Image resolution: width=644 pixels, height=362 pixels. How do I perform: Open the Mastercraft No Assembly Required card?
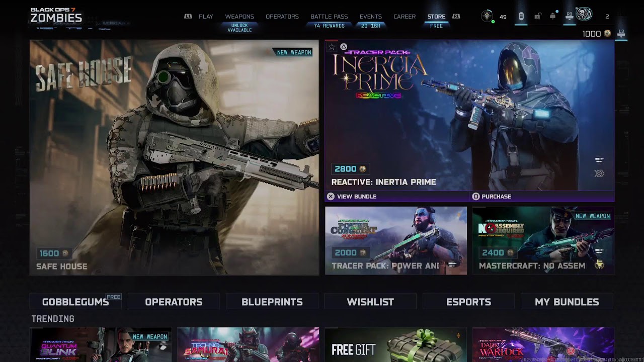pyautogui.click(x=543, y=240)
